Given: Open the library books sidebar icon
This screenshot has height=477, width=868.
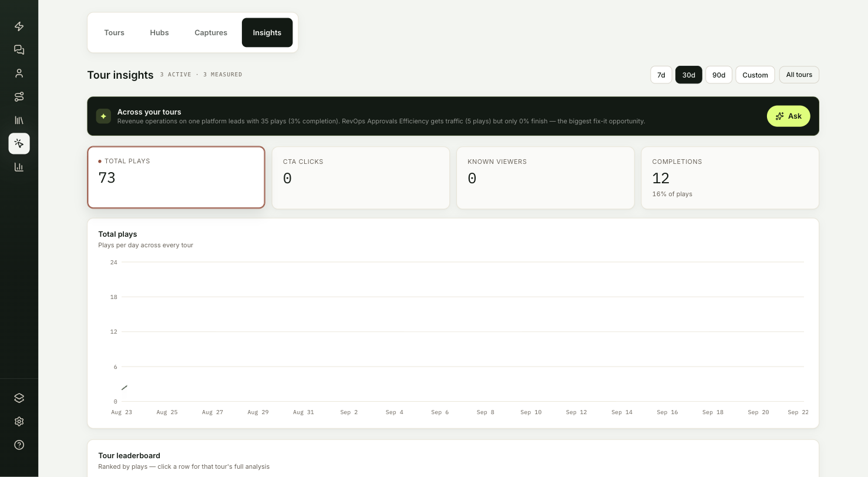Looking at the screenshot, I should (x=19, y=120).
